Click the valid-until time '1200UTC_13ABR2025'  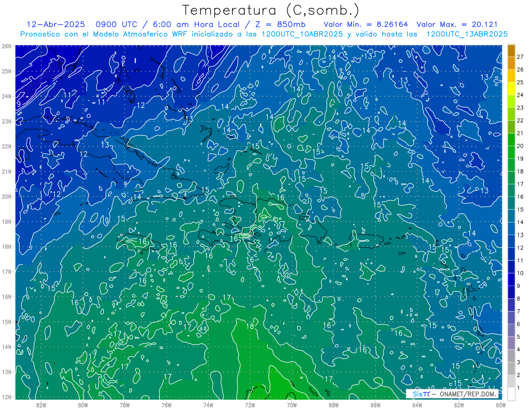466,34
